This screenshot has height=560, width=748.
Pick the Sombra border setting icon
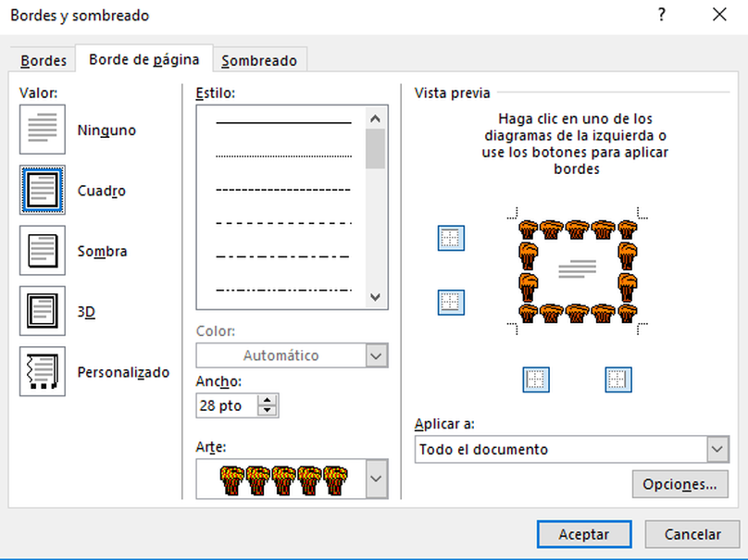(43, 251)
